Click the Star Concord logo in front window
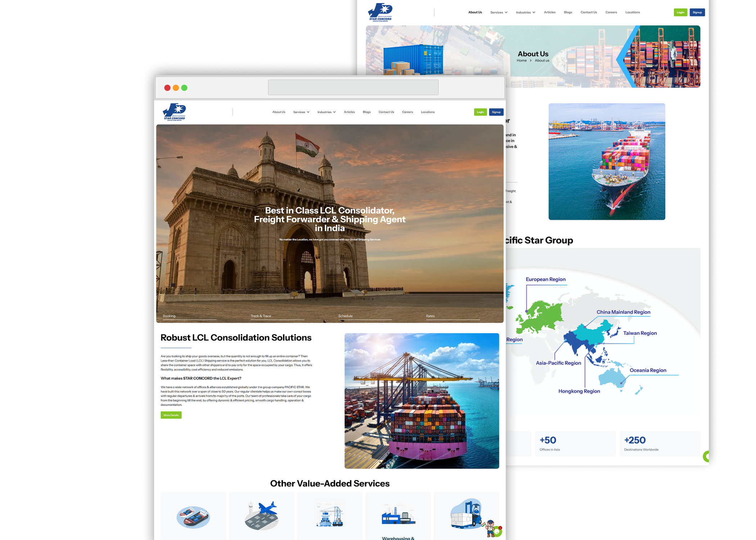This screenshot has height=540, width=756. coord(175,112)
